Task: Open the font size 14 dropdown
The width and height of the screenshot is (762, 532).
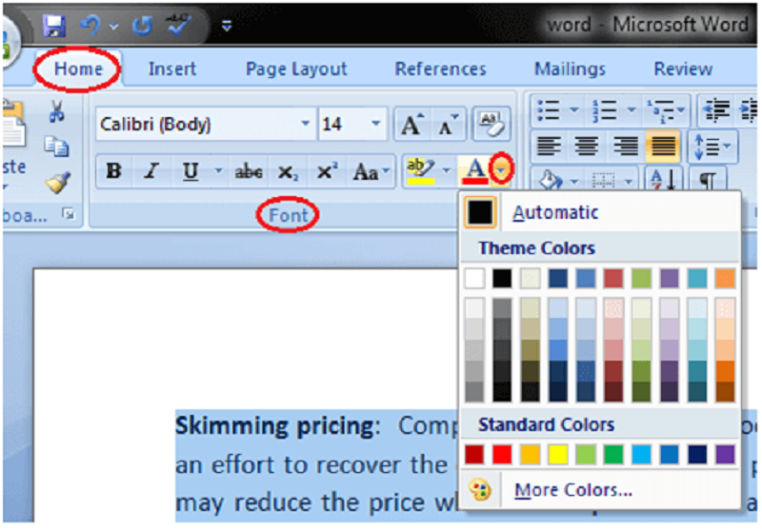Action: [375, 125]
